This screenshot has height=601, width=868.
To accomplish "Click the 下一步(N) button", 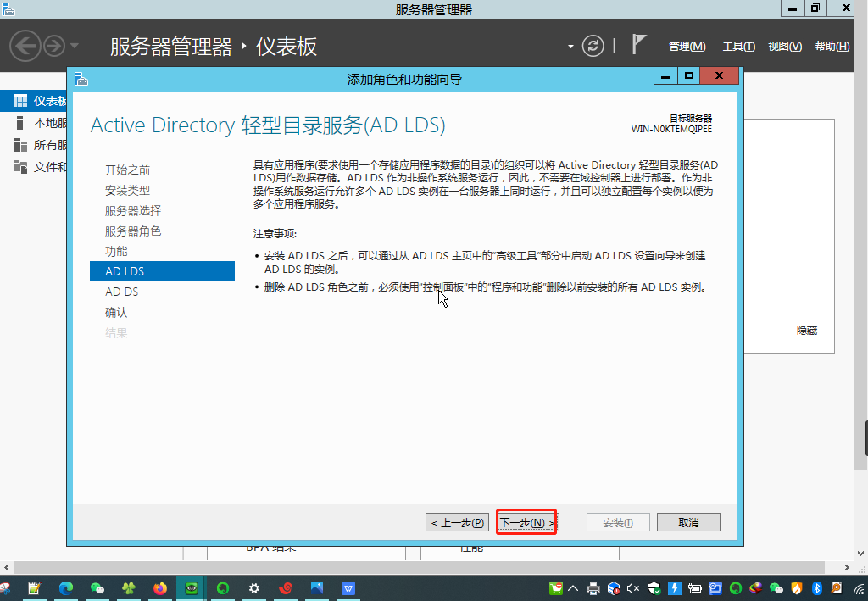I will click(526, 522).
